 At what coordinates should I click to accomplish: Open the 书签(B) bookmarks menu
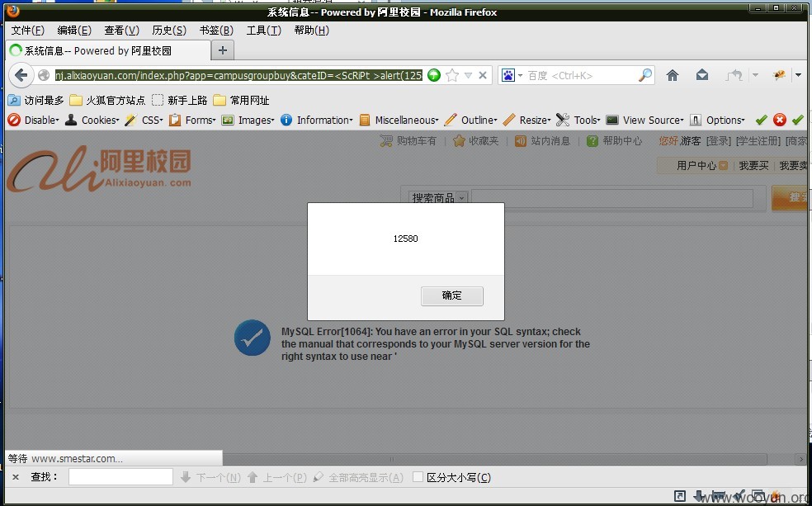216,31
